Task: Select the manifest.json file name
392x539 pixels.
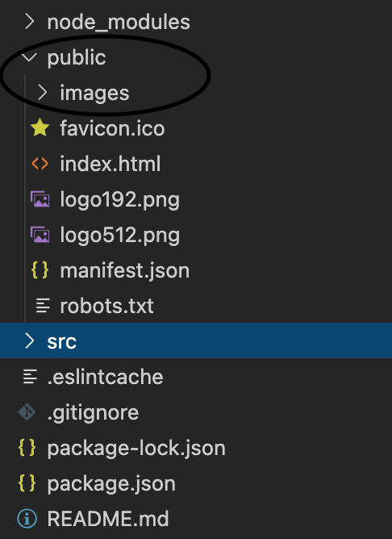Action: pos(125,270)
